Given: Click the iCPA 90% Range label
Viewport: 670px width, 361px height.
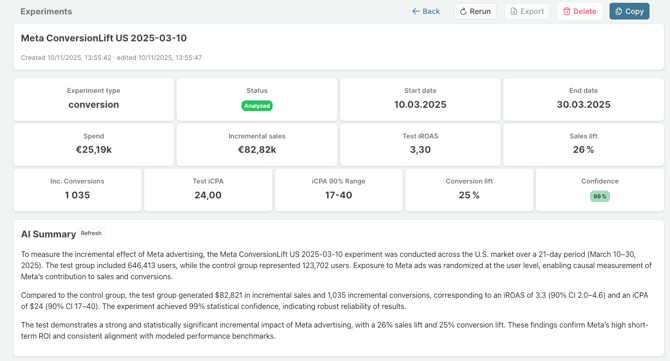Looking at the screenshot, I should pyautogui.click(x=338, y=181).
